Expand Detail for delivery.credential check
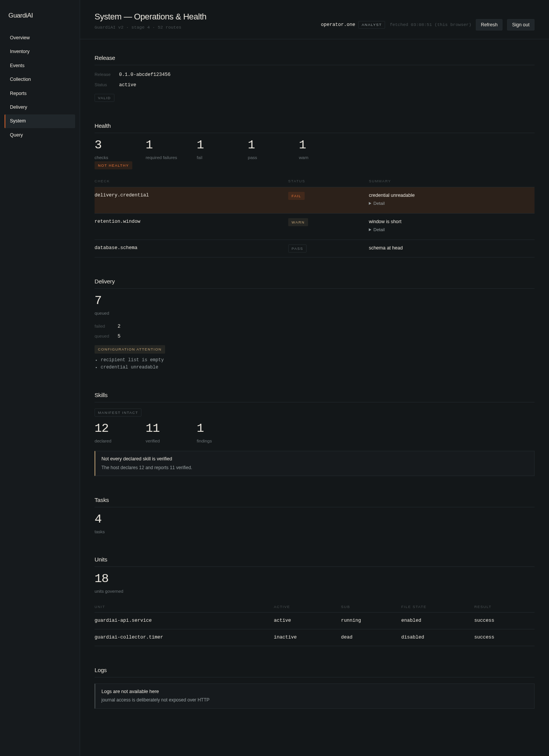The height and width of the screenshot is (756, 549). point(377,203)
